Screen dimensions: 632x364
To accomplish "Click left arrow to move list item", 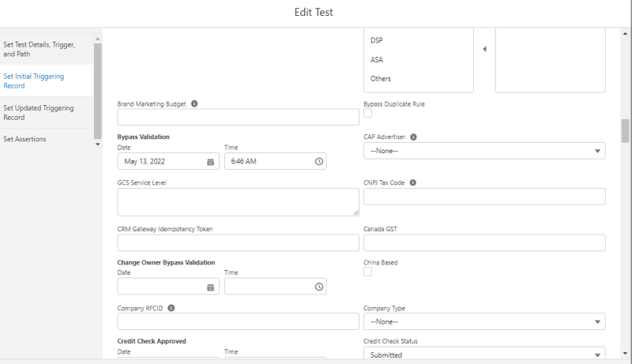I will click(484, 50).
